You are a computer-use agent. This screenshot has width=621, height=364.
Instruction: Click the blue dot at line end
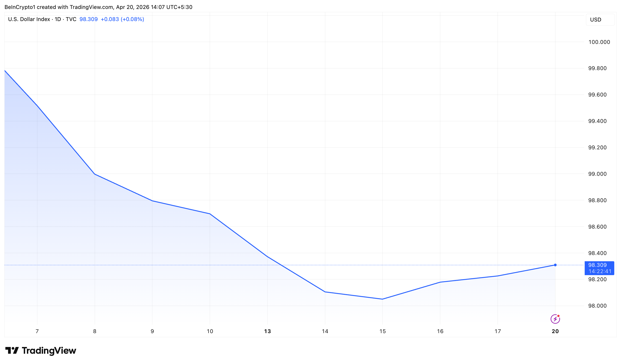click(x=555, y=265)
